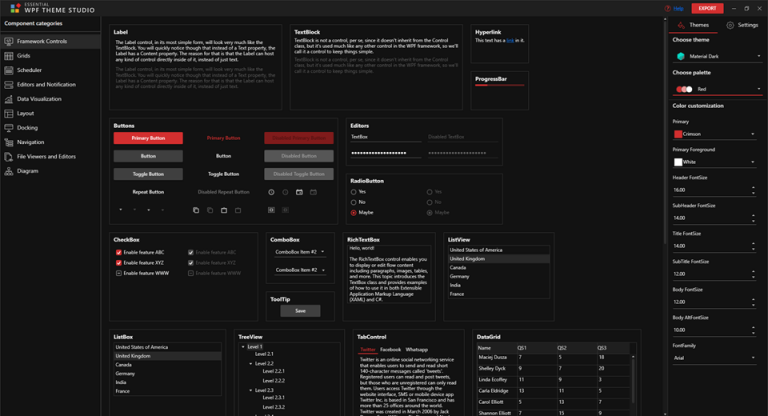This screenshot has height=416, width=768.
Task: Click the gray filled Button
Action: (148, 156)
